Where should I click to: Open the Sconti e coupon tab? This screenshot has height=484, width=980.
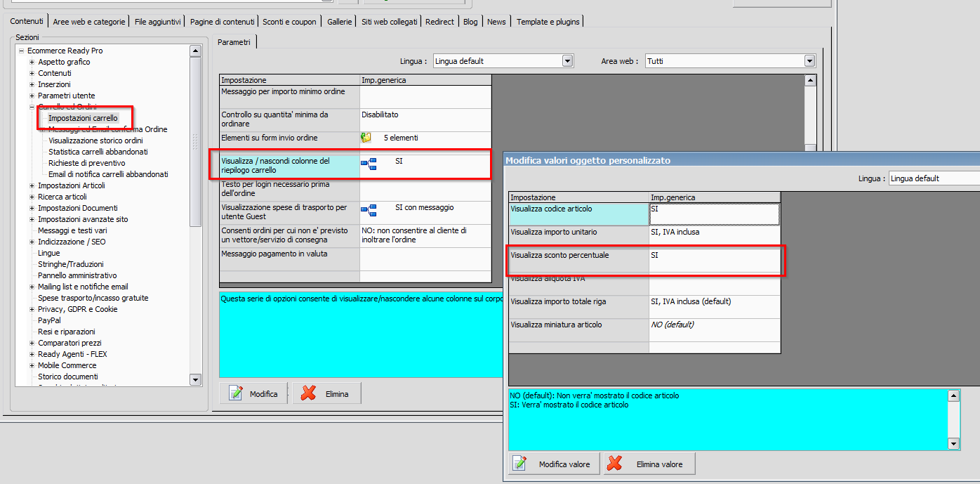[x=289, y=22]
